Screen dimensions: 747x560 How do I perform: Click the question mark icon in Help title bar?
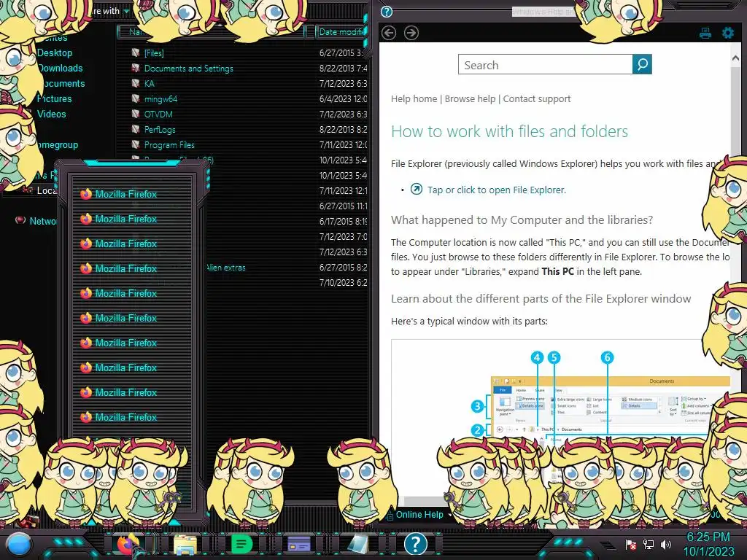(387, 12)
